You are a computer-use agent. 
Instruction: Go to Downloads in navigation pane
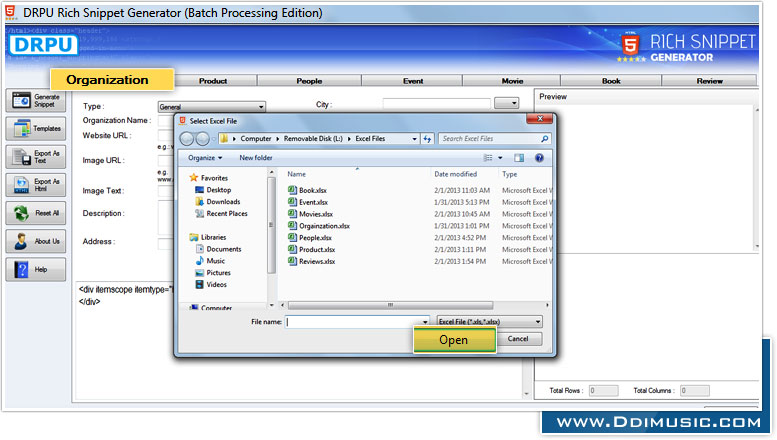(x=218, y=202)
